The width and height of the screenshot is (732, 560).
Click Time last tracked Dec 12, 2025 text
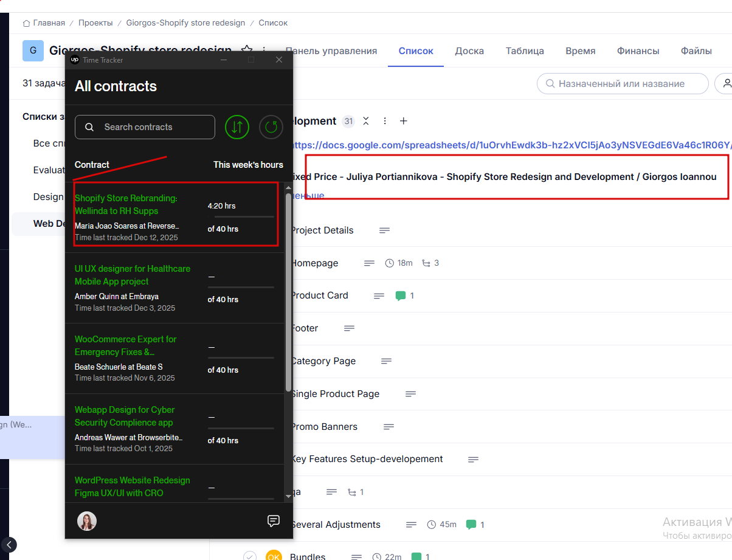pos(126,237)
